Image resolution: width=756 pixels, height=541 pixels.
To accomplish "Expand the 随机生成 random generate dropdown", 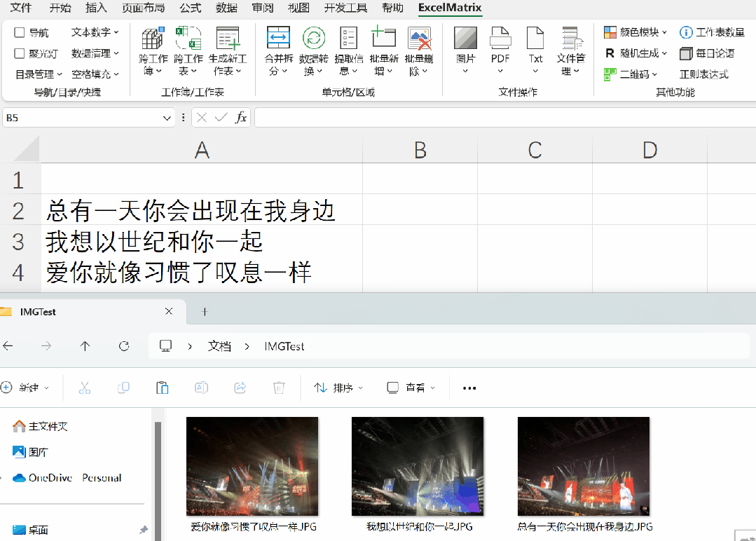I will pyautogui.click(x=635, y=53).
